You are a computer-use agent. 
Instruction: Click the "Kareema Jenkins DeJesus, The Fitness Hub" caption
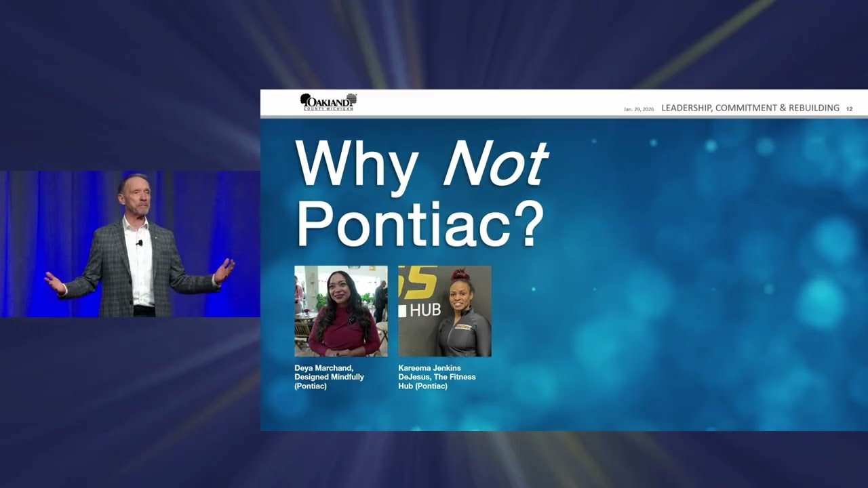(x=437, y=377)
